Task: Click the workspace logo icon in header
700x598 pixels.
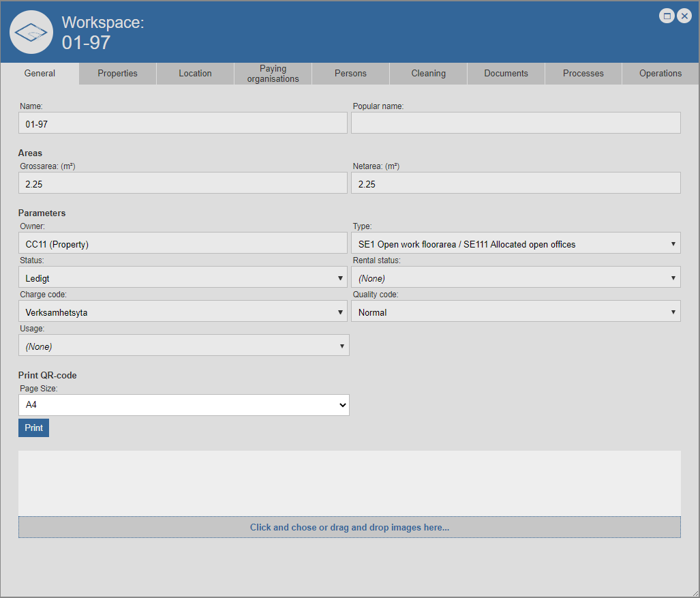Action: [31, 32]
